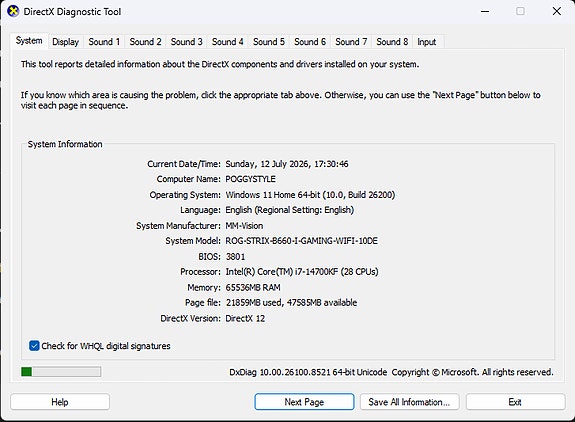Go to the Sound 8 tab
575x422 pixels.
click(392, 42)
